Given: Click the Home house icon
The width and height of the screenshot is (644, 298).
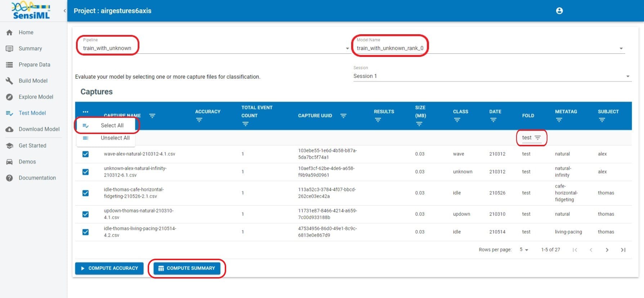Looking at the screenshot, I should 10,32.
